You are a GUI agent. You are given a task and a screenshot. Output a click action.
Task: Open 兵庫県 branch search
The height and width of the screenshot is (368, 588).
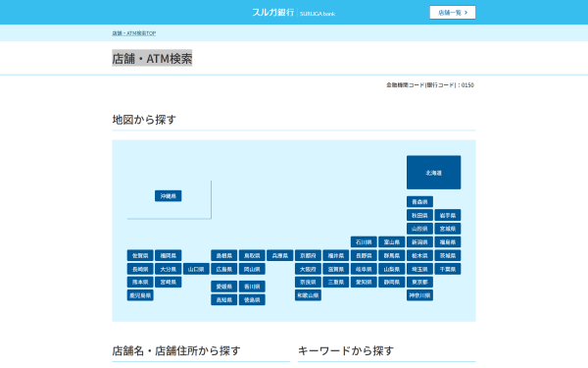click(x=279, y=256)
